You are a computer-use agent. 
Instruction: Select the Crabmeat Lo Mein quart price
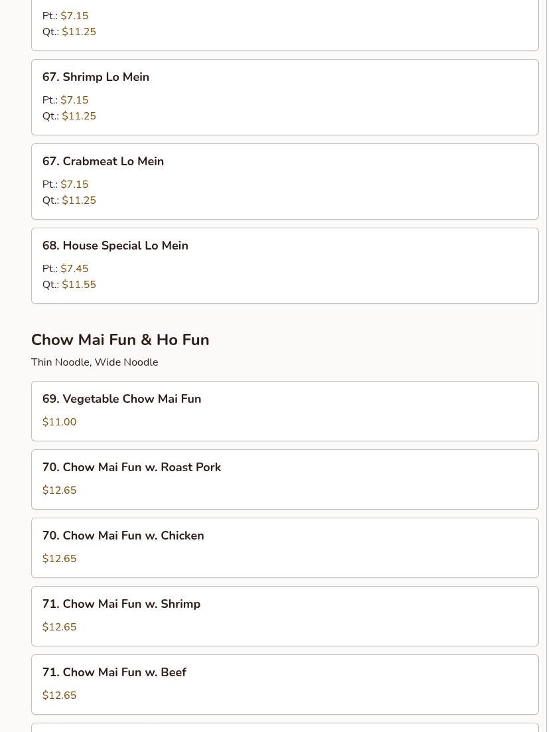point(79,200)
